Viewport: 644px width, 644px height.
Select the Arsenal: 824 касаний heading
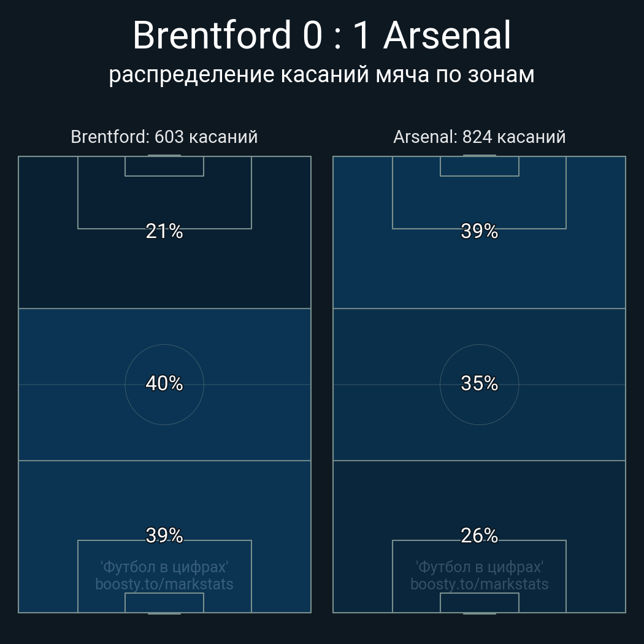coord(479,137)
